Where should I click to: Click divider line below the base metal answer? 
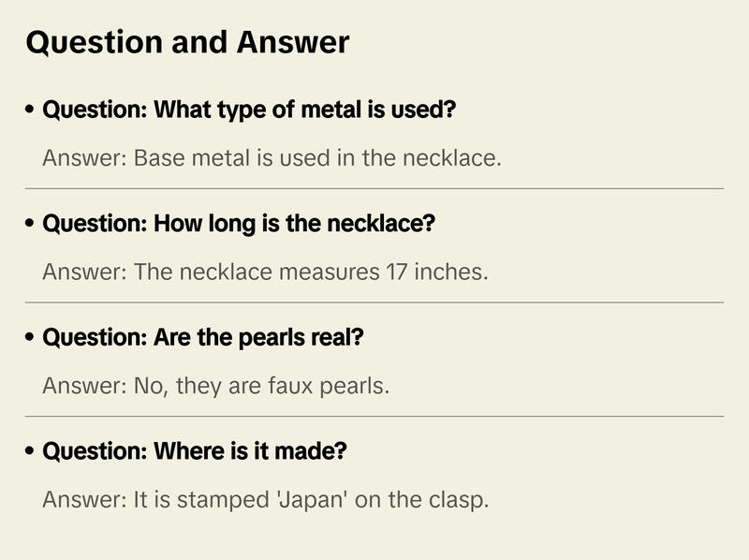click(x=374, y=188)
